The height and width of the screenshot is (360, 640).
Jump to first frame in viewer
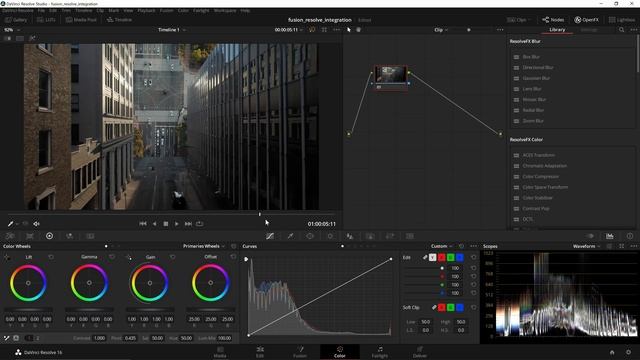click(x=142, y=224)
